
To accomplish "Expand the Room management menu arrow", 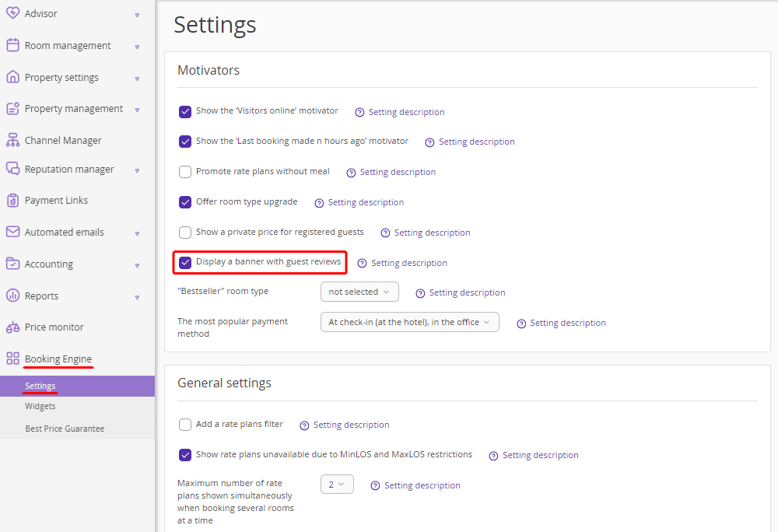I will click(138, 47).
